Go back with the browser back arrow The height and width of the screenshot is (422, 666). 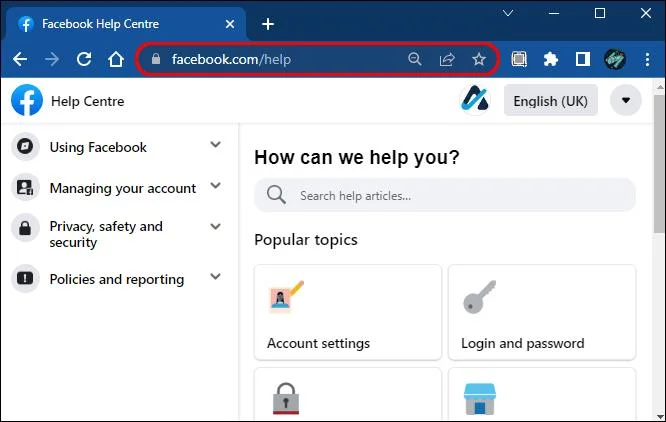click(x=20, y=59)
